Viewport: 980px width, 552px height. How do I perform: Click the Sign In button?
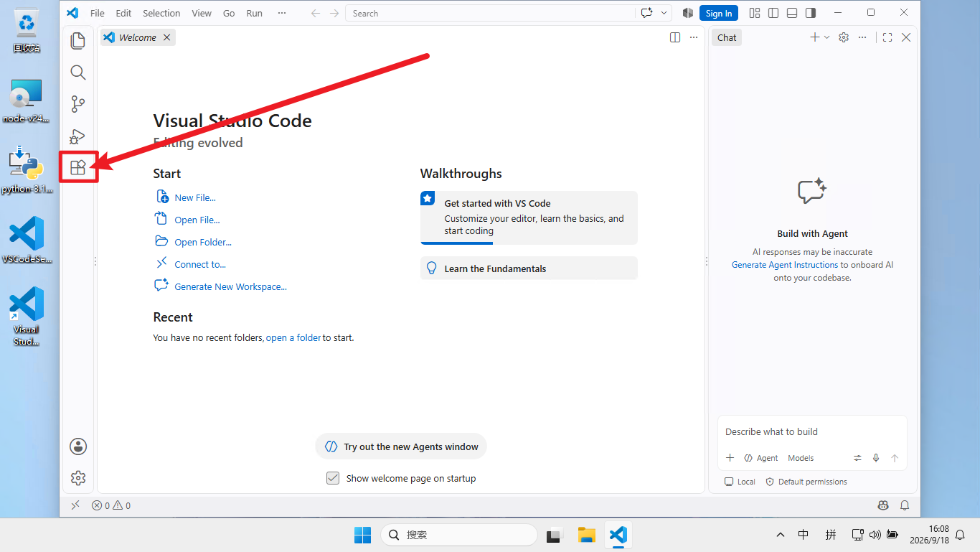[719, 13]
